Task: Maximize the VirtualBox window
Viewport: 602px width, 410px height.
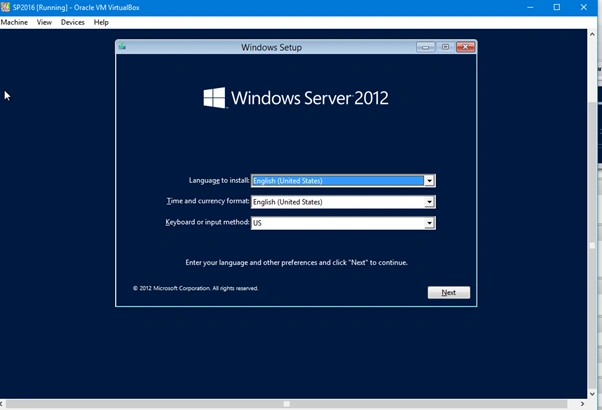Action: [557, 7]
